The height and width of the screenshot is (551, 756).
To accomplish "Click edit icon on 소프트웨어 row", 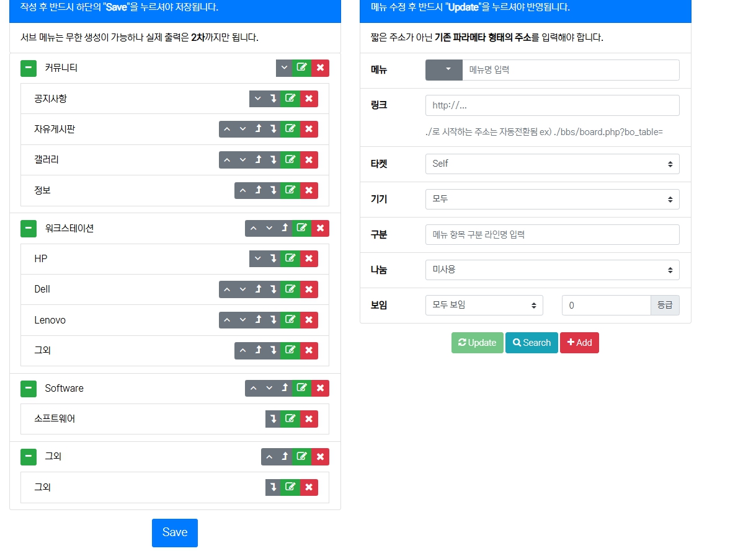I will (x=290, y=419).
